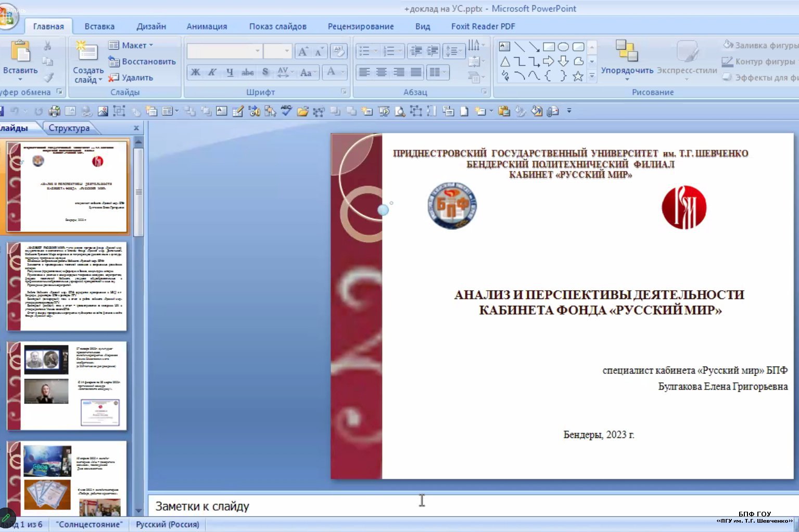Open Заливка фигуры shape fill
The image size is (799, 532).
[x=760, y=45]
